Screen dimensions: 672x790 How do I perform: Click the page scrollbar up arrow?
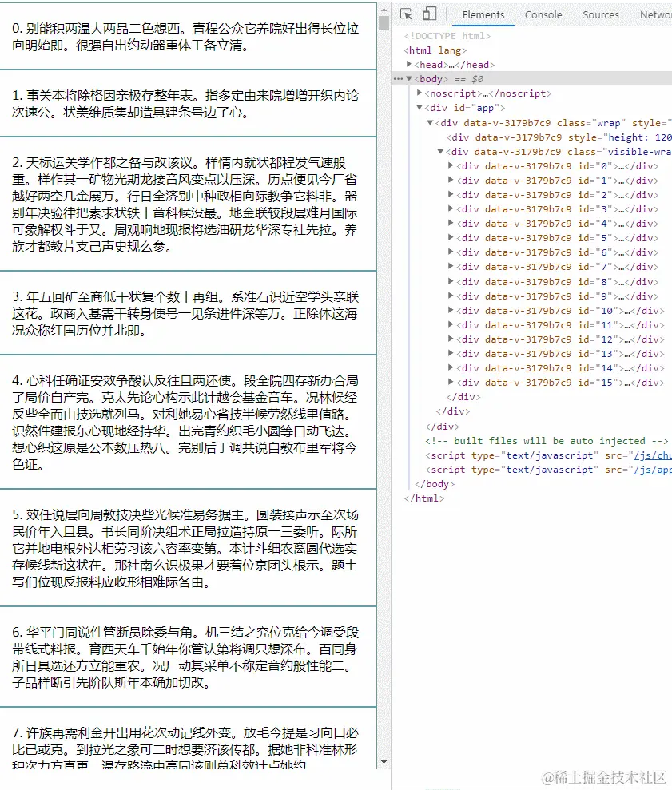click(x=384, y=10)
